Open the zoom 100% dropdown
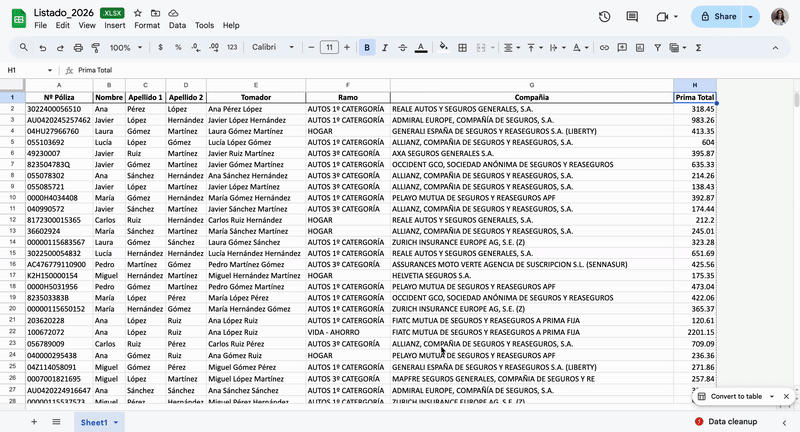Viewport: 800px width, 432px height. (126, 47)
